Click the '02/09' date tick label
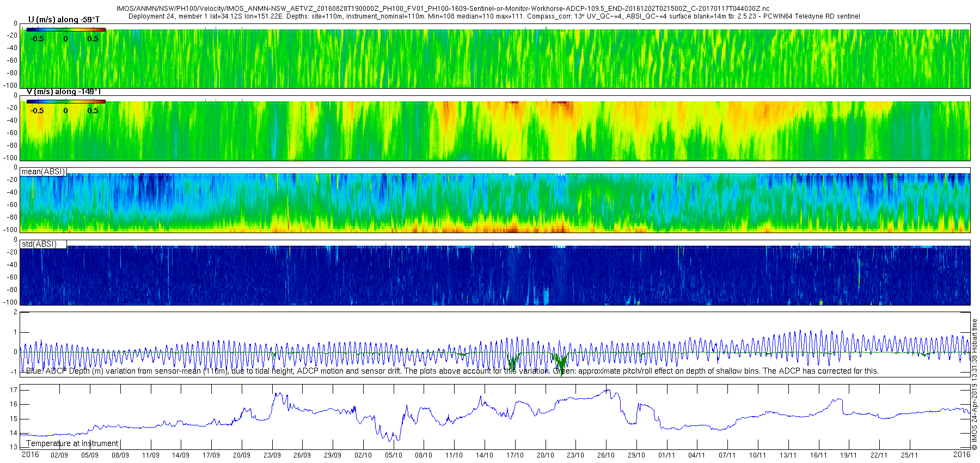 [59, 455]
